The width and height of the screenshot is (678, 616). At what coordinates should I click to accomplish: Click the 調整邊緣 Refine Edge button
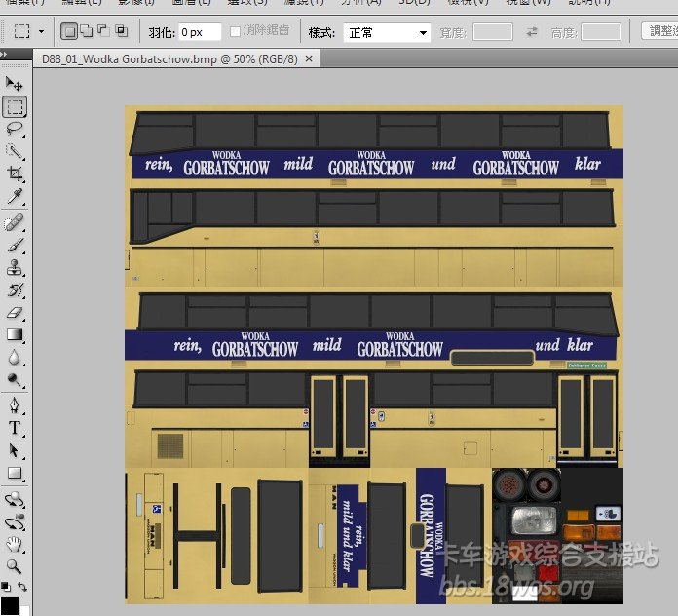coord(662,31)
